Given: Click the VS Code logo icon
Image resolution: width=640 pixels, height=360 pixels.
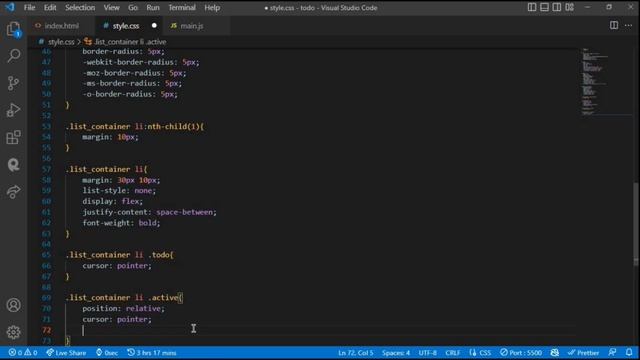Looking at the screenshot, I should (9, 7).
